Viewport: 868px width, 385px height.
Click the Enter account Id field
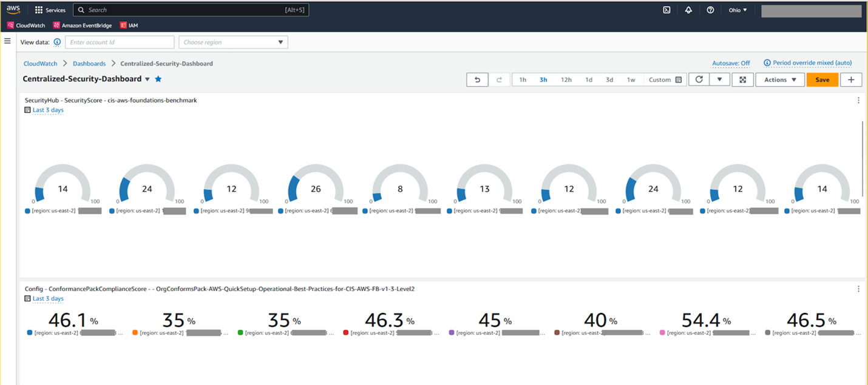click(x=120, y=42)
